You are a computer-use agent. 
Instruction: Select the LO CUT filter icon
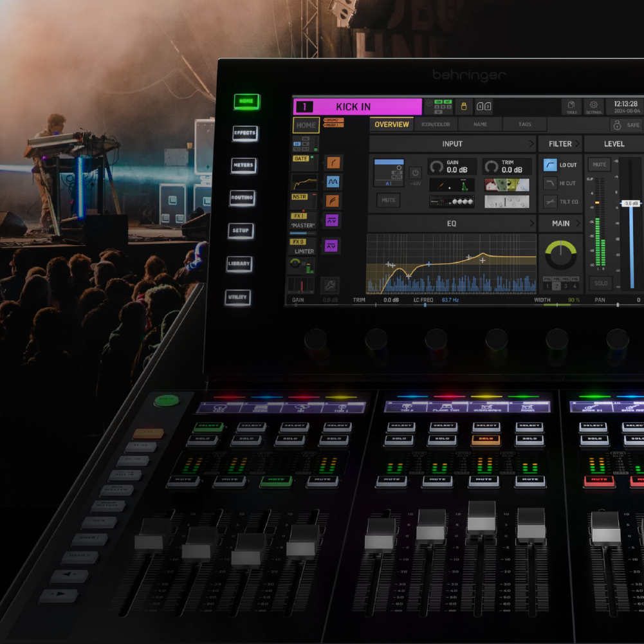pos(551,166)
